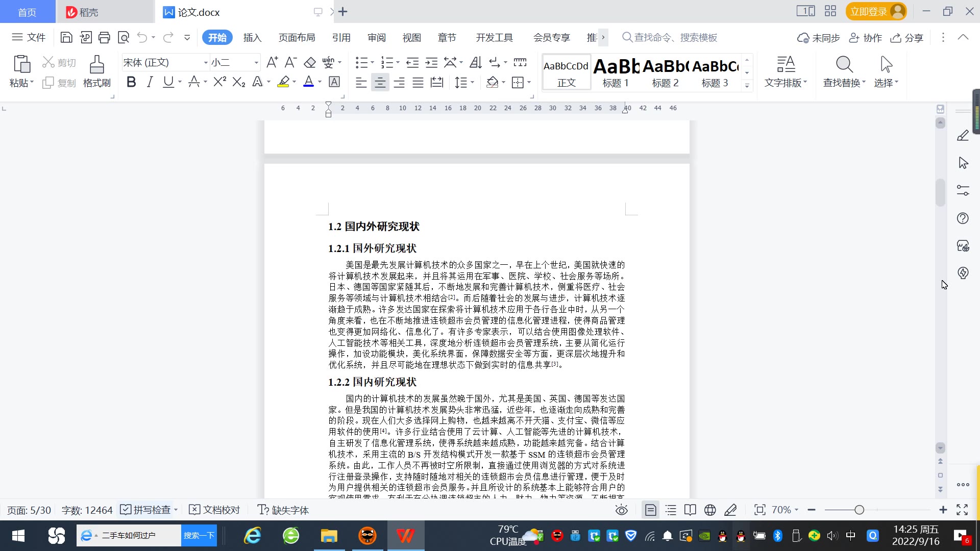Switch to References tab
The image size is (980, 551).
pos(341,38)
